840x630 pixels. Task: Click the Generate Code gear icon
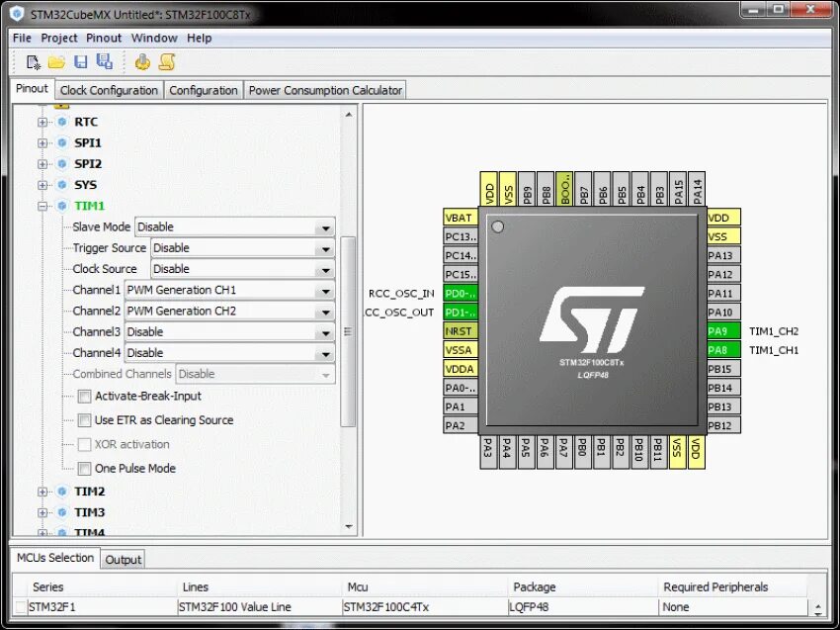[x=142, y=62]
